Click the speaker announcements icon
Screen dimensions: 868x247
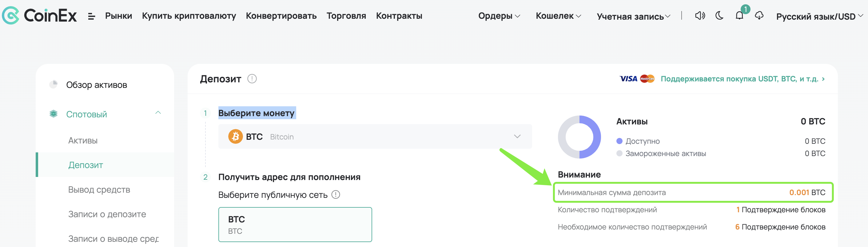[x=700, y=15]
